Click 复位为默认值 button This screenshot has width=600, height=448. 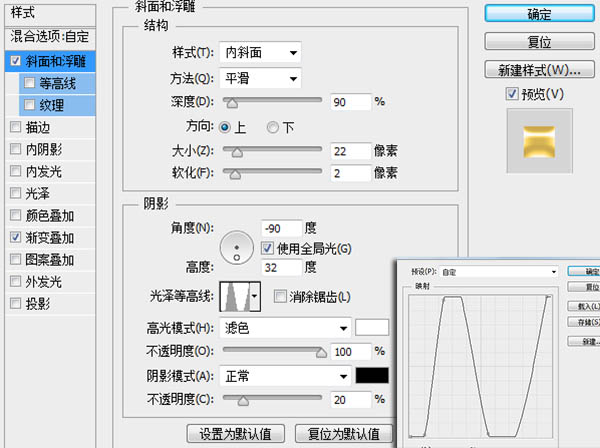pos(344,434)
